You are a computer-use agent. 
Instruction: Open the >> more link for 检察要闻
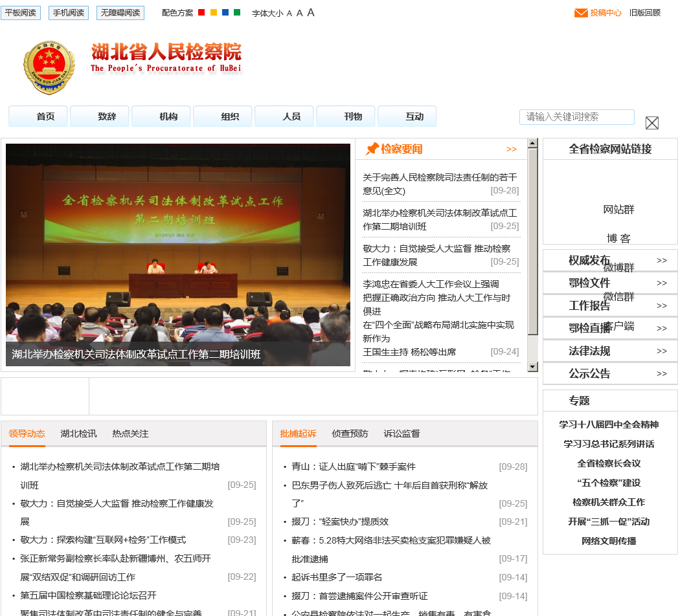coord(512,149)
